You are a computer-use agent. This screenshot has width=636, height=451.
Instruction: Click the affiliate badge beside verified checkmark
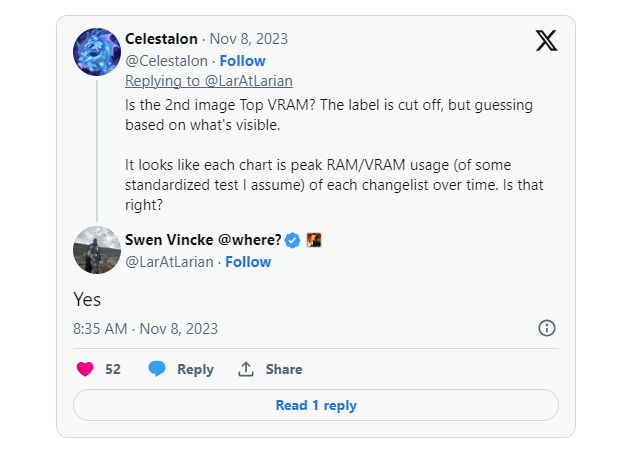tap(314, 240)
